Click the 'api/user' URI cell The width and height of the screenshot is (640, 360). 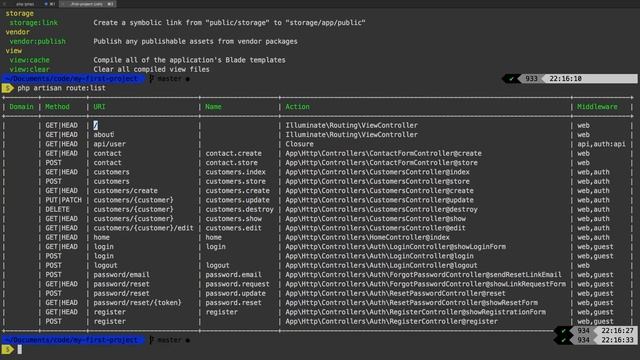tap(109, 144)
